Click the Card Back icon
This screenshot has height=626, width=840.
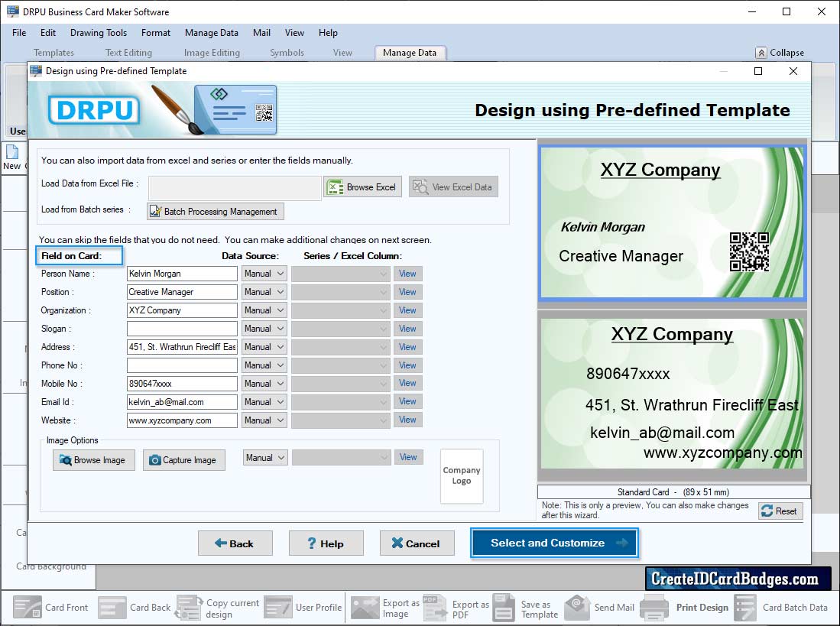click(x=112, y=608)
